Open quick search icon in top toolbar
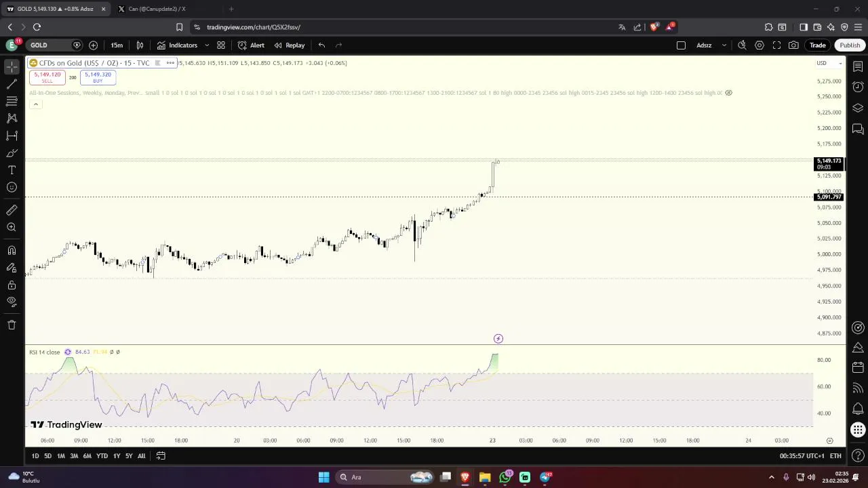Screen dimensions: 868x488 pos(742,45)
